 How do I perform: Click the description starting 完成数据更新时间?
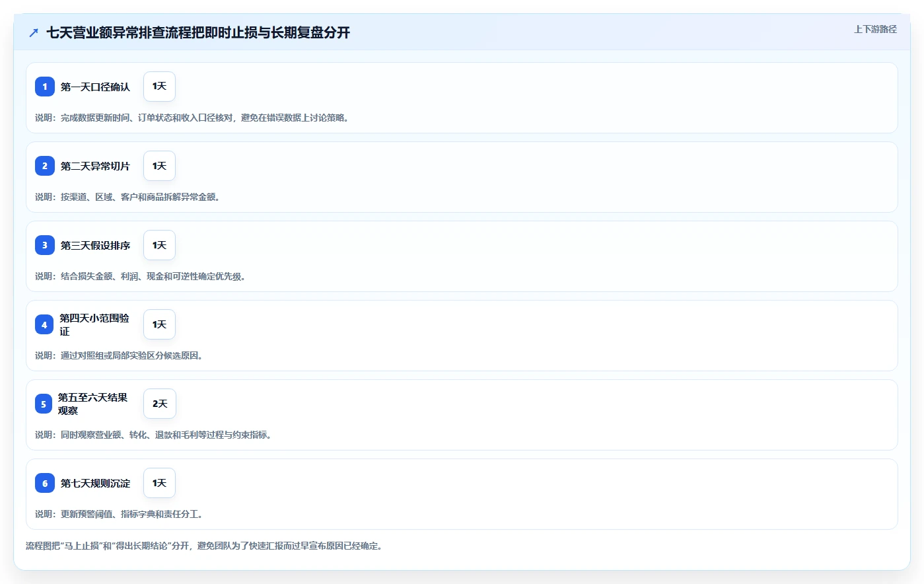coord(192,118)
